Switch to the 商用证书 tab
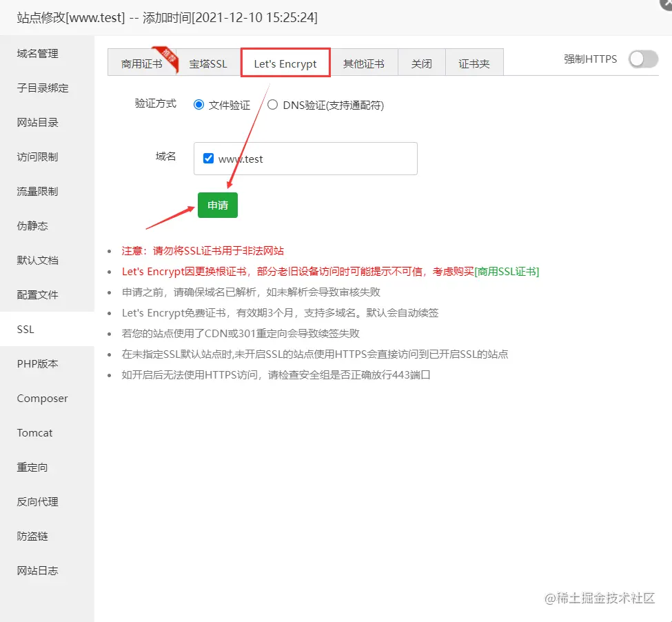This screenshot has width=672, height=622. point(142,63)
